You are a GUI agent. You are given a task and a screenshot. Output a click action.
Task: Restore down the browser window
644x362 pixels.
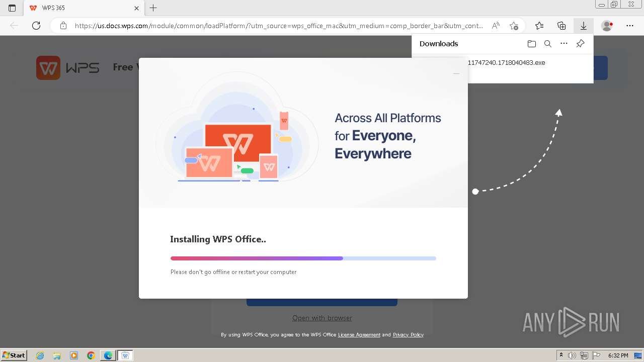[614, 5]
